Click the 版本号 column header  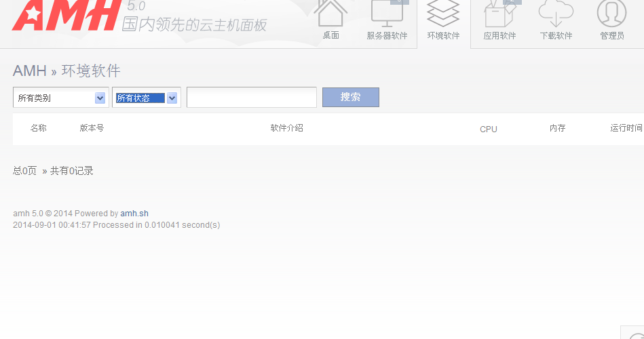pos(92,128)
